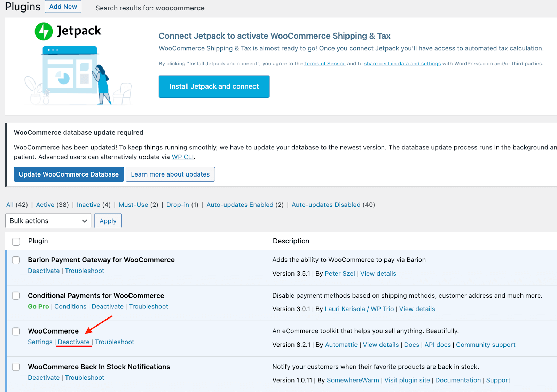
Task: Click Learn more about updates button
Action: [170, 174]
